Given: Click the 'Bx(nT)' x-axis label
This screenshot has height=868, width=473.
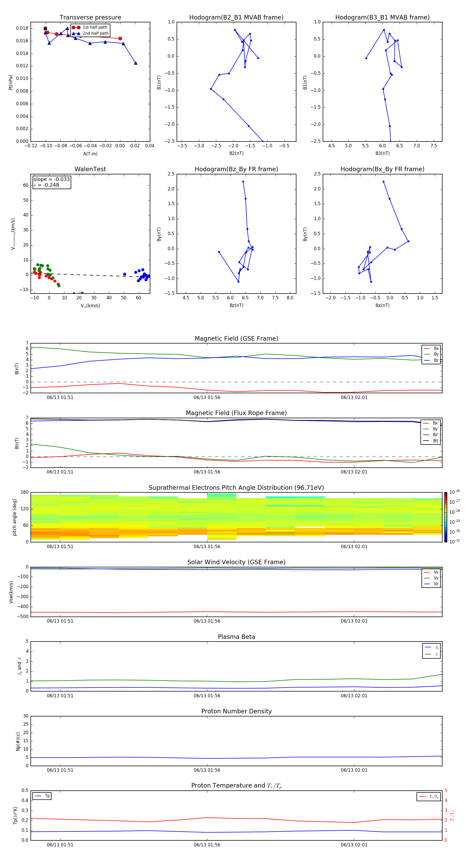Looking at the screenshot, I should [x=382, y=305].
